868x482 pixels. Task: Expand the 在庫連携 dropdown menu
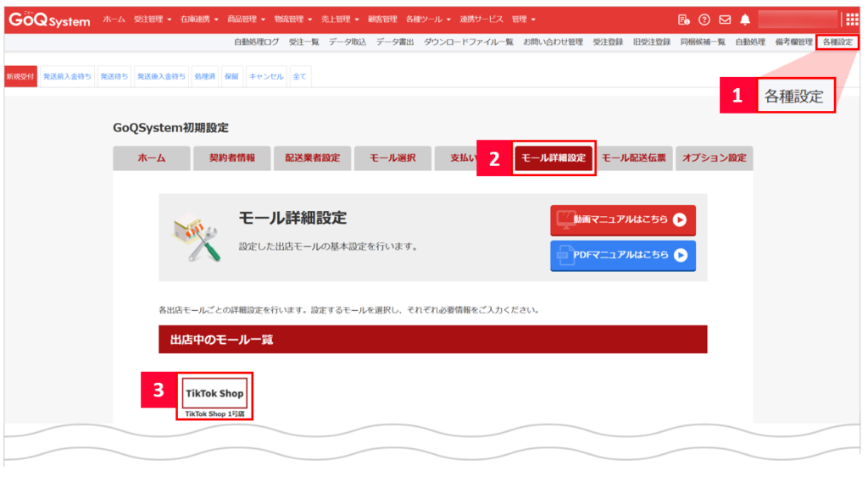[199, 19]
